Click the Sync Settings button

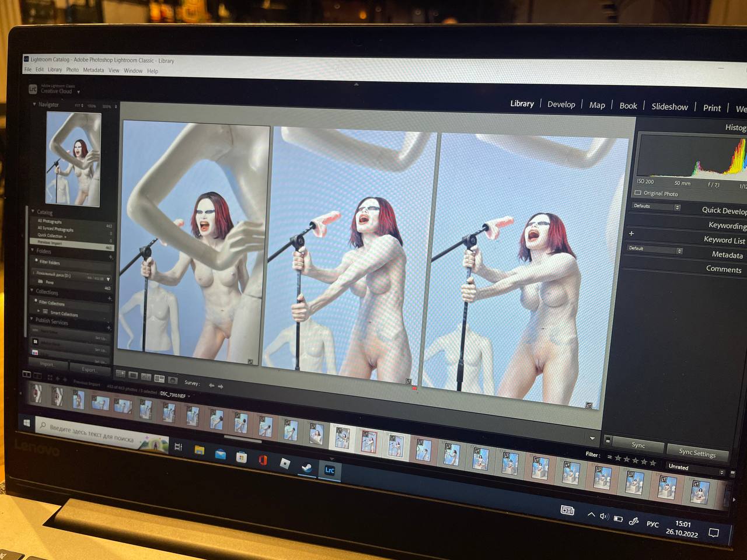[x=697, y=453]
